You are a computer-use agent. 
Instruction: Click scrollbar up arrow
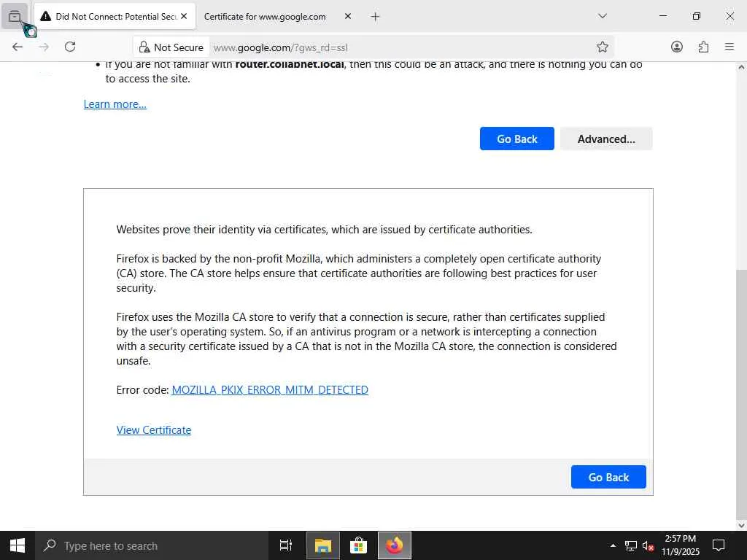pos(741,67)
